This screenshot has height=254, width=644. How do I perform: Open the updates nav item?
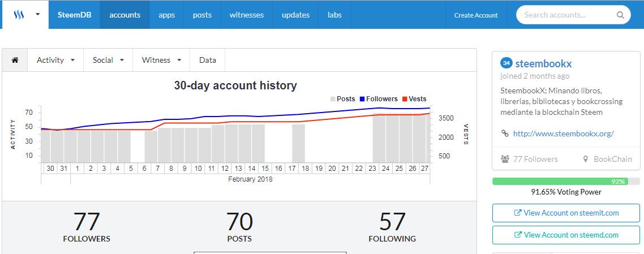[296, 15]
